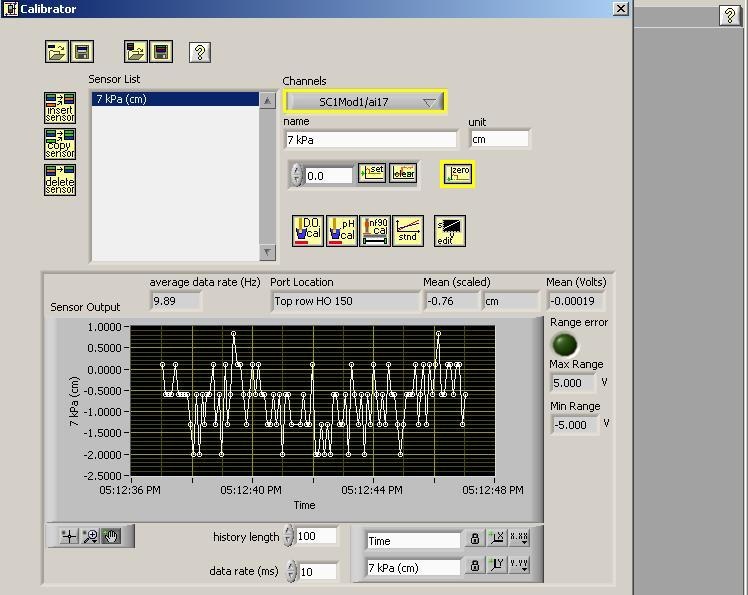Click the stepper beside 0.0 offset field
The width and height of the screenshot is (748, 595).
[297, 175]
